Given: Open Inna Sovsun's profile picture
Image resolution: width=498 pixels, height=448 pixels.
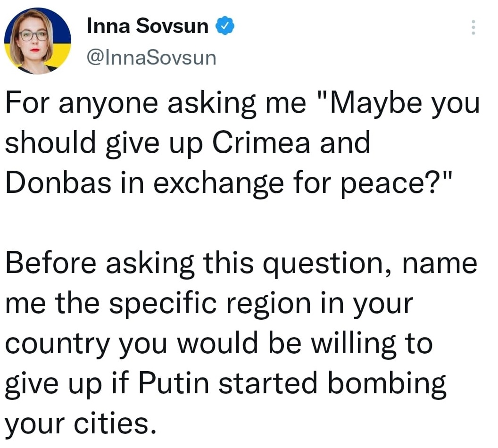Looking at the screenshot, I should click(x=37, y=41).
